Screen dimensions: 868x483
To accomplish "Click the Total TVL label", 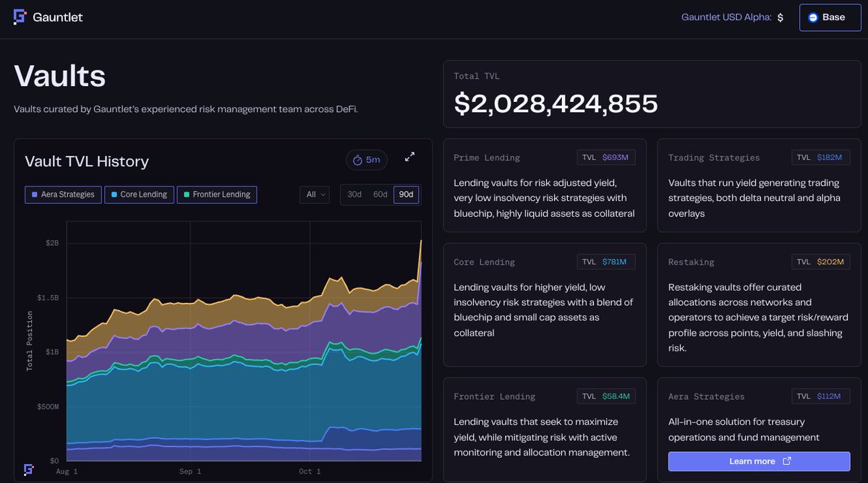I will (477, 76).
